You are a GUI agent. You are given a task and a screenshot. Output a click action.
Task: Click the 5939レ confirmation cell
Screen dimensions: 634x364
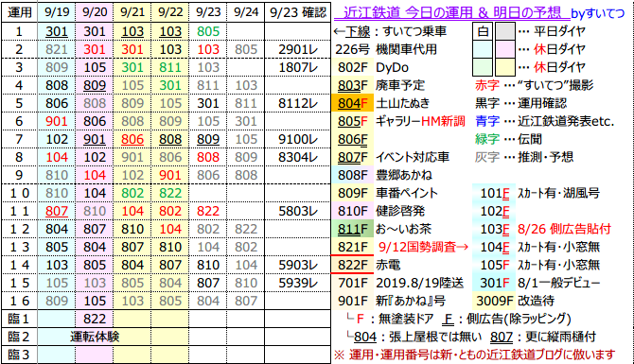click(298, 283)
